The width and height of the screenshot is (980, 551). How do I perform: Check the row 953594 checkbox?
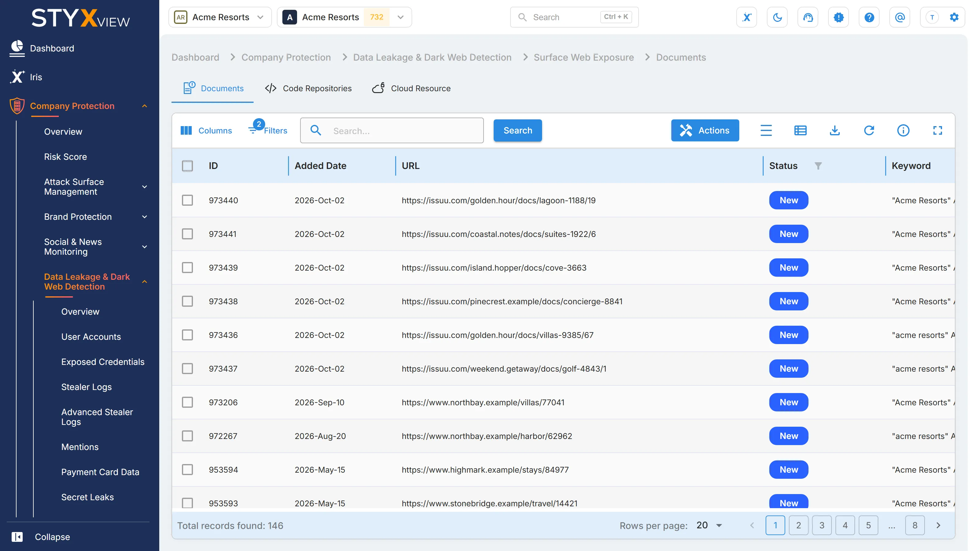[x=187, y=469]
